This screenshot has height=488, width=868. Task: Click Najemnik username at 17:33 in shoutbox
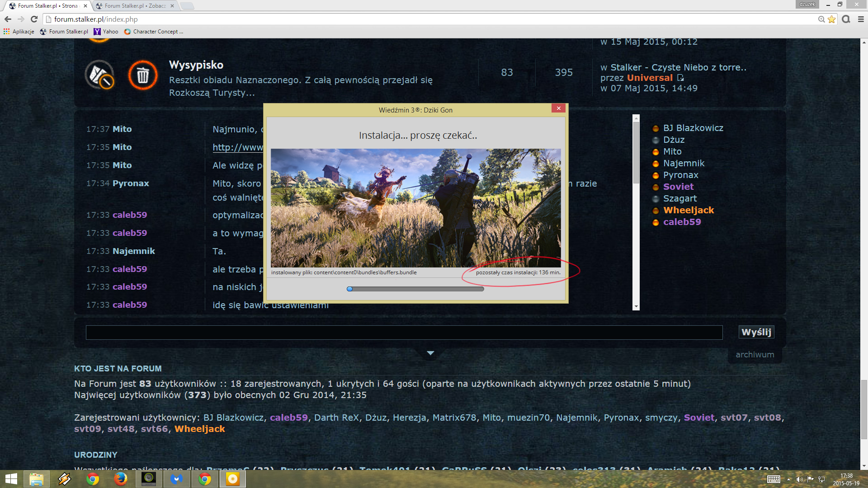click(134, 251)
